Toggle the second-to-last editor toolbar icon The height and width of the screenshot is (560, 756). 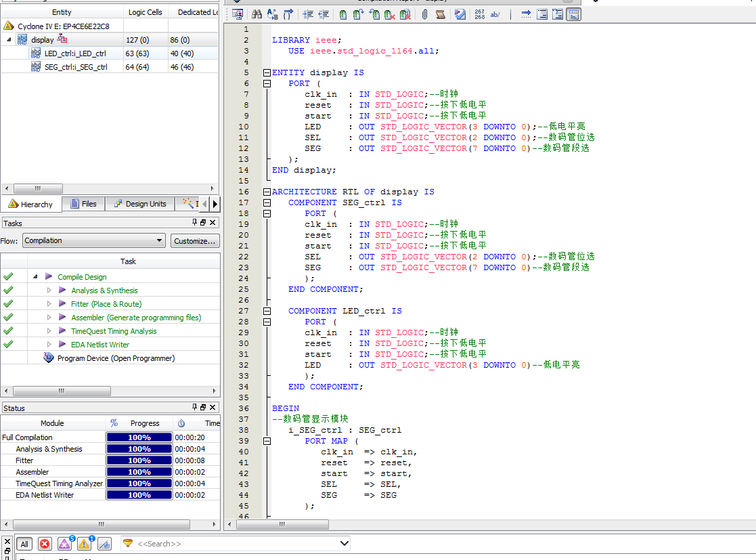(558, 14)
